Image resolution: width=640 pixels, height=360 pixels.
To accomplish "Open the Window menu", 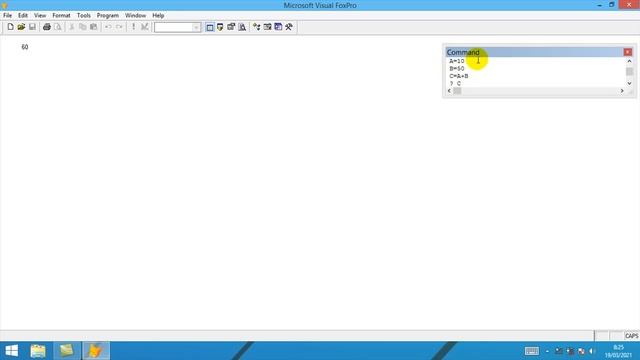I will tap(136, 15).
